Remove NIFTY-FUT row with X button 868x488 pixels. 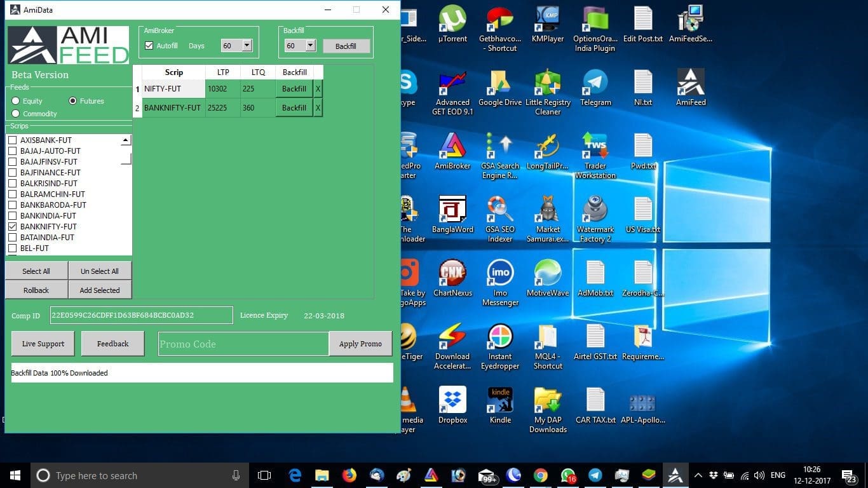tap(318, 89)
